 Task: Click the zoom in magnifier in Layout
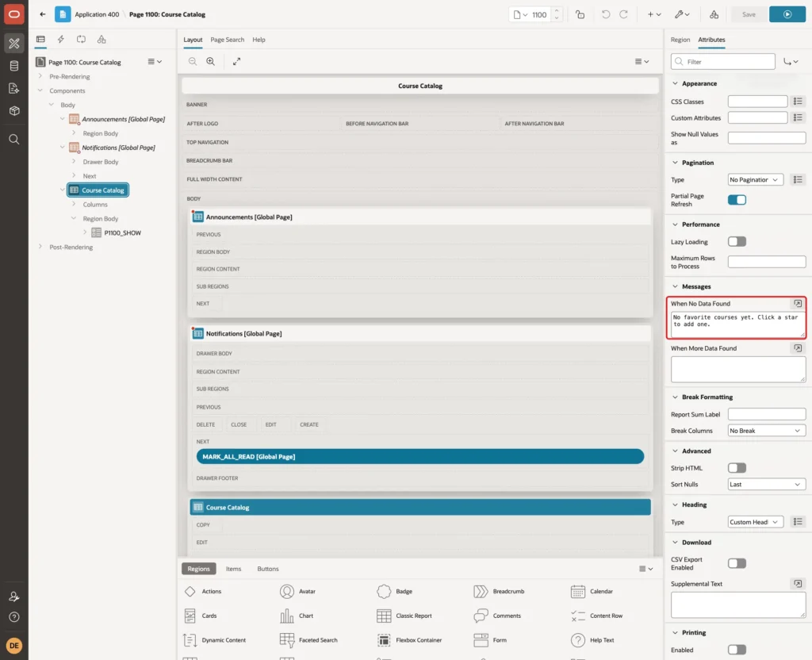(x=210, y=61)
